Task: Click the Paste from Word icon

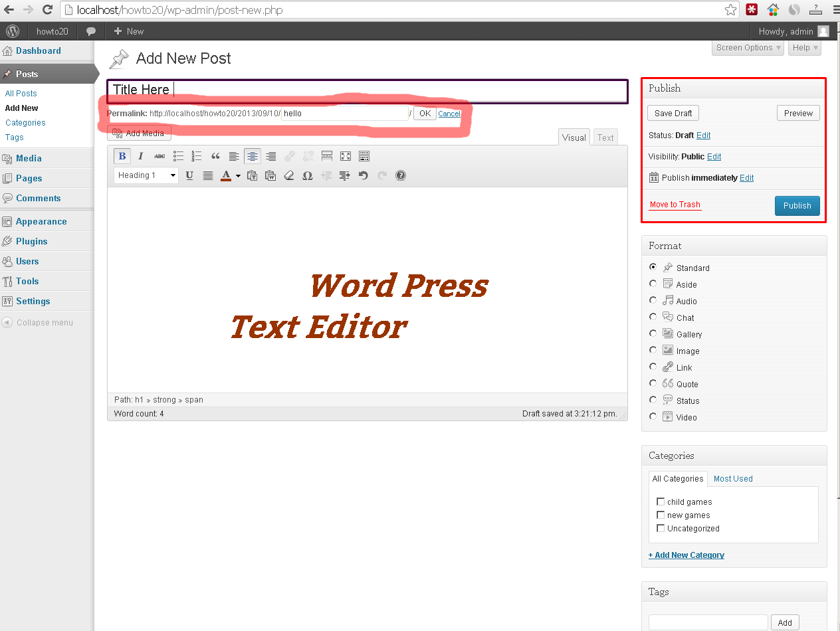Action: (270, 175)
